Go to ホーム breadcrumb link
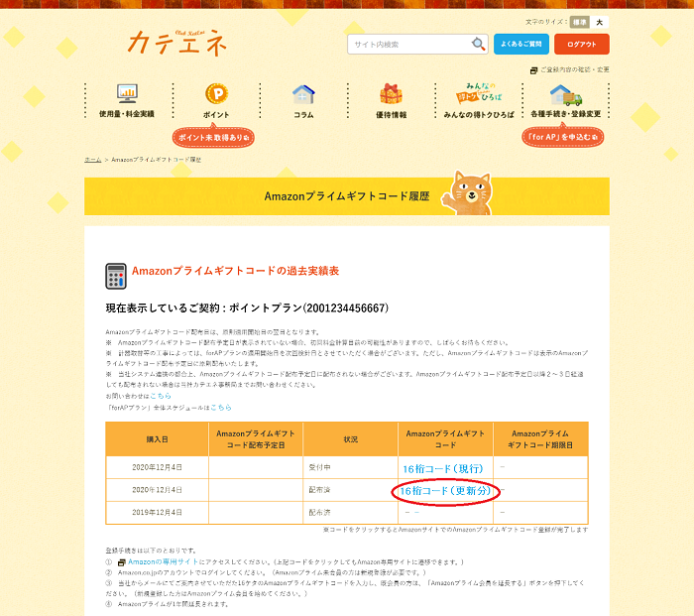This screenshot has width=694, height=616. (93, 160)
